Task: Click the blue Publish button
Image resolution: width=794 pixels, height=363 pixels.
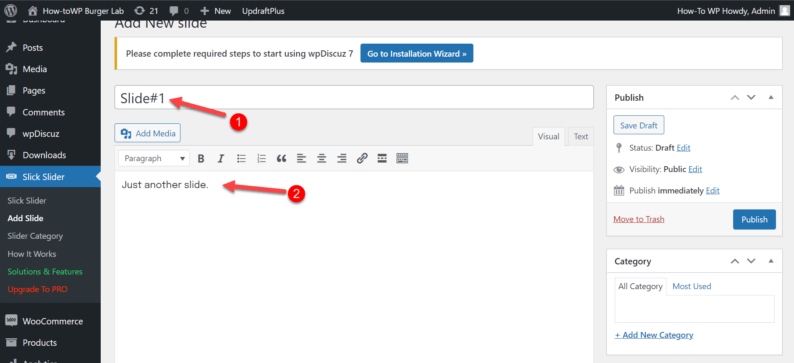Action: click(754, 219)
